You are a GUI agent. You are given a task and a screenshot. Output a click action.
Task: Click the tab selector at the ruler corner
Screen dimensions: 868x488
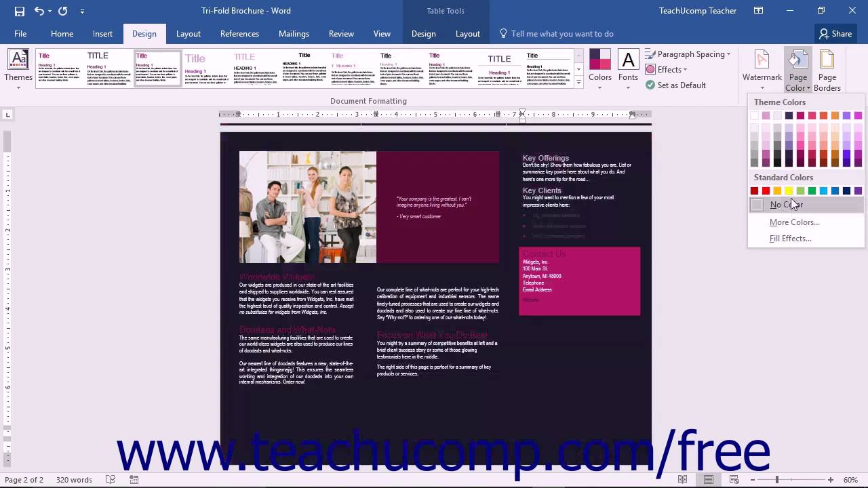[x=7, y=115]
